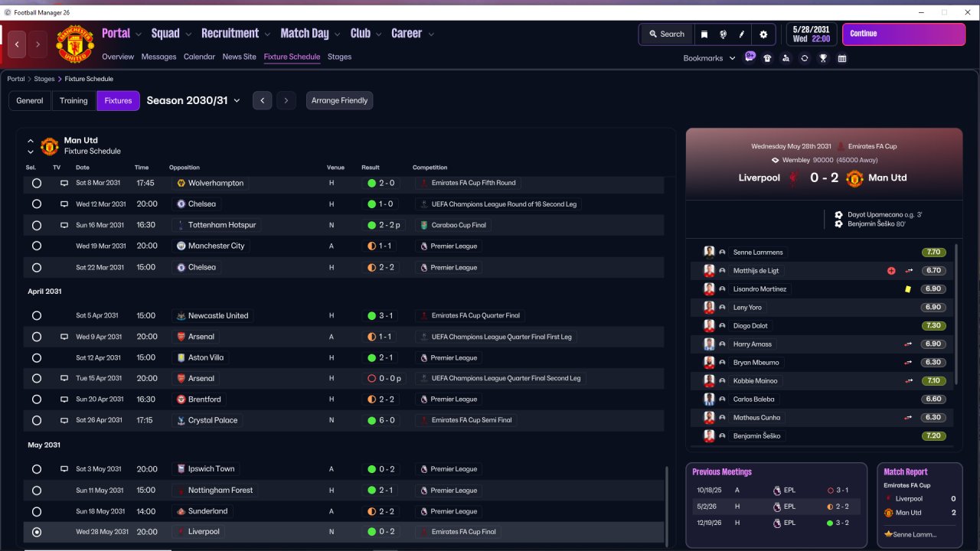Select the Crystal Palace fixture radio button
Image resolution: width=980 pixels, height=551 pixels.
click(37, 421)
